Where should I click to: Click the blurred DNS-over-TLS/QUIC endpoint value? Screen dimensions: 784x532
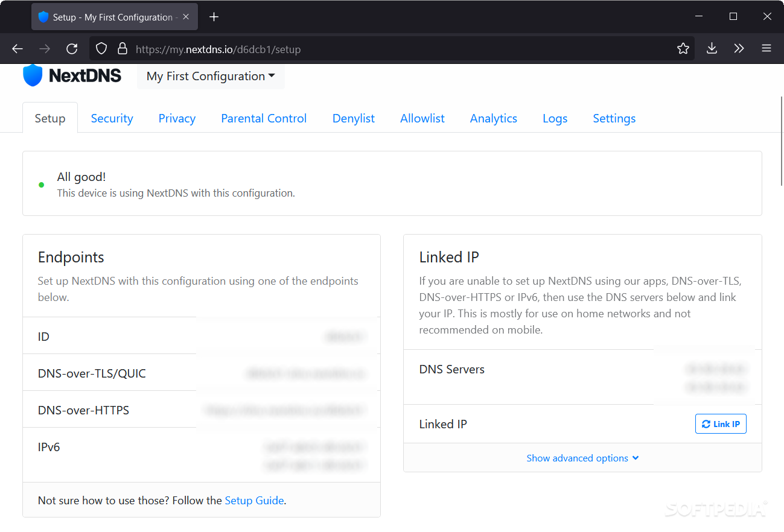pos(306,374)
